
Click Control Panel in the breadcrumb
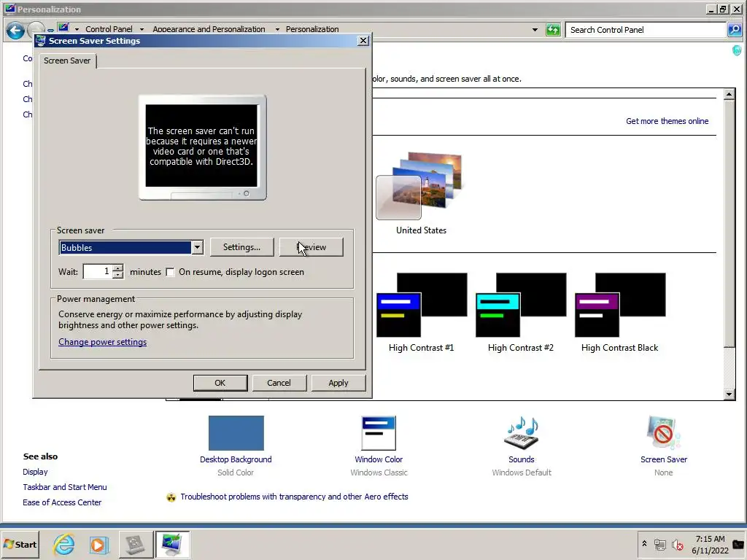tap(109, 29)
